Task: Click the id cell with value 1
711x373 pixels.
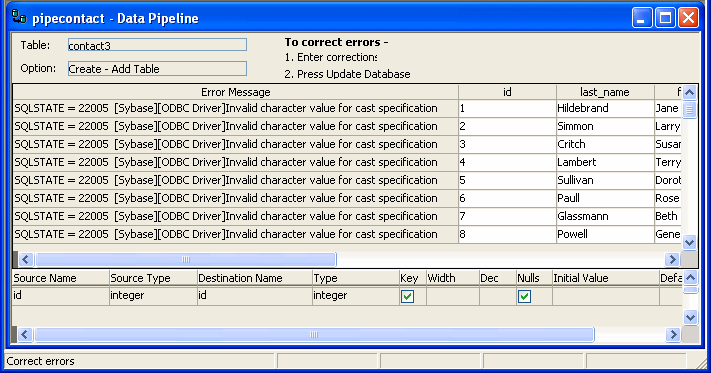Action: click(507, 108)
